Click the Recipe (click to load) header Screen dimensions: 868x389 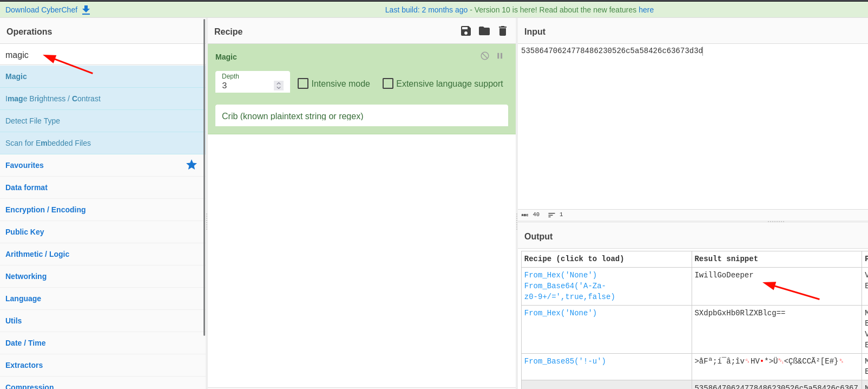(x=574, y=258)
